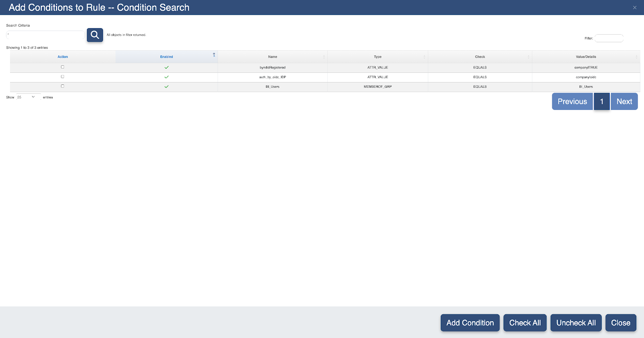Click EQUALS check in BI_Users row
The height and width of the screenshot is (338, 644).
coord(480,87)
